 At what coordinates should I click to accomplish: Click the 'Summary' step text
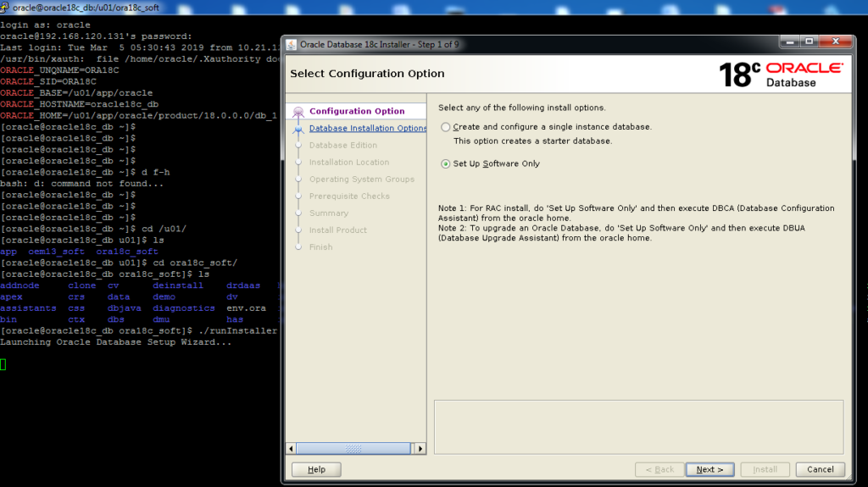tap(329, 213)
